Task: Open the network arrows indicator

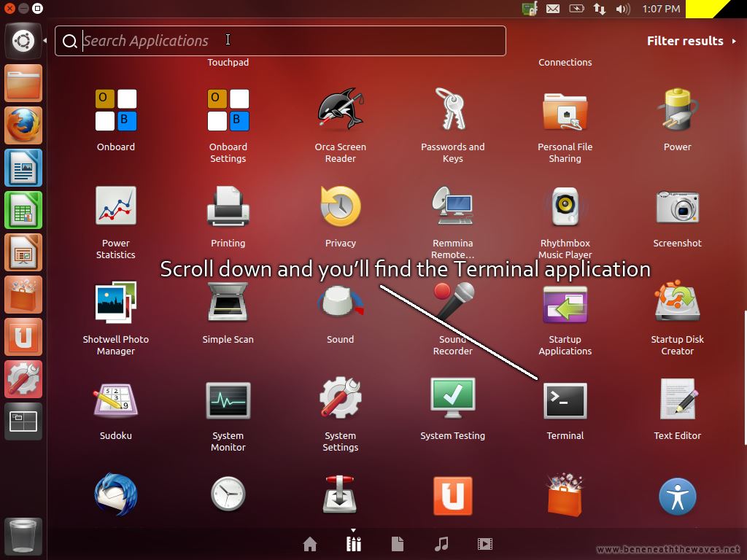Action: click(x=600, y=9)
